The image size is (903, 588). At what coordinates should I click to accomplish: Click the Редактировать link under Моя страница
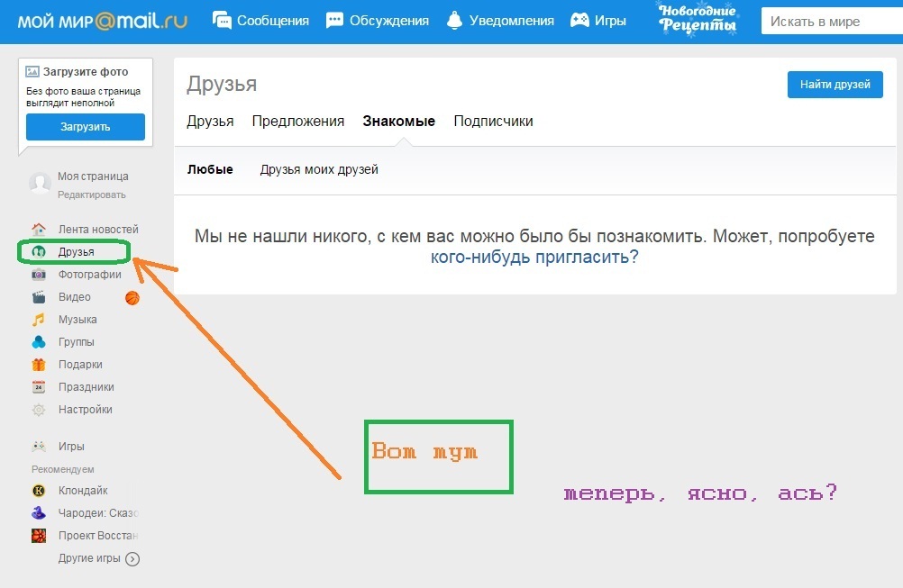tap(92, 194)
